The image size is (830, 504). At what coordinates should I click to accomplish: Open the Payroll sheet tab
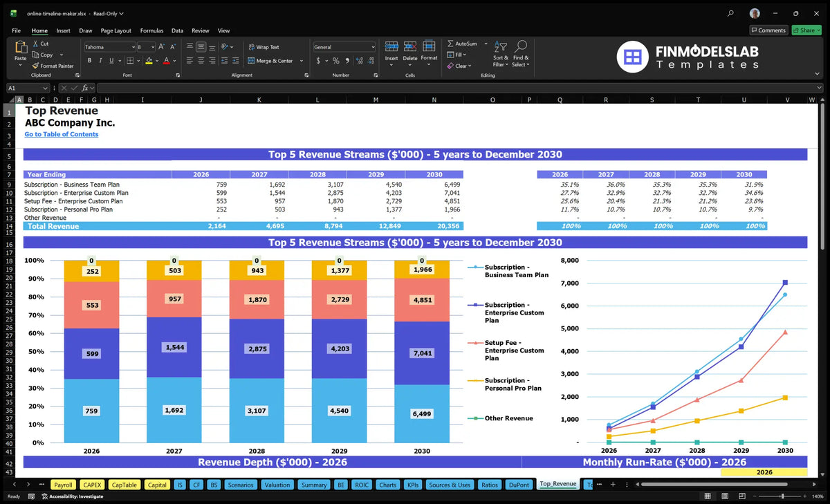[63, 485]
